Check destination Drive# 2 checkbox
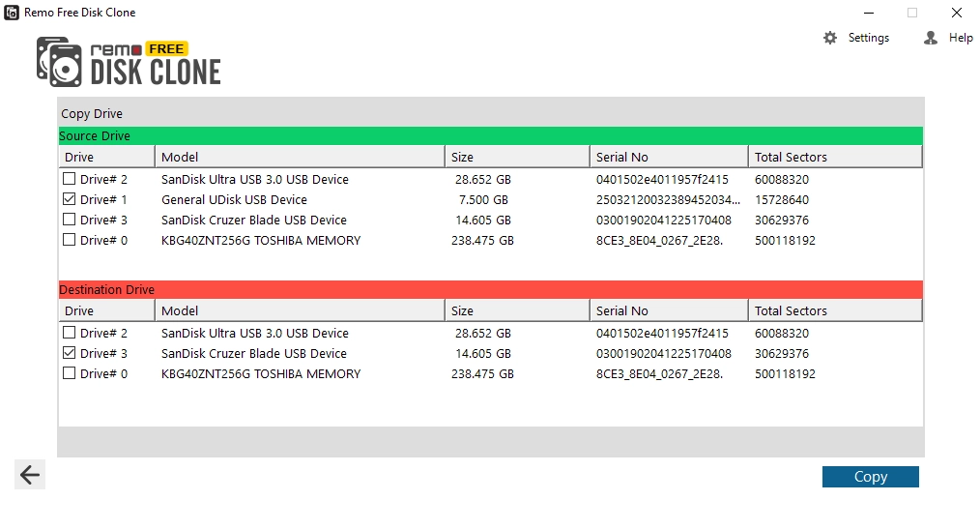980x530 pixels. [70, 333]
